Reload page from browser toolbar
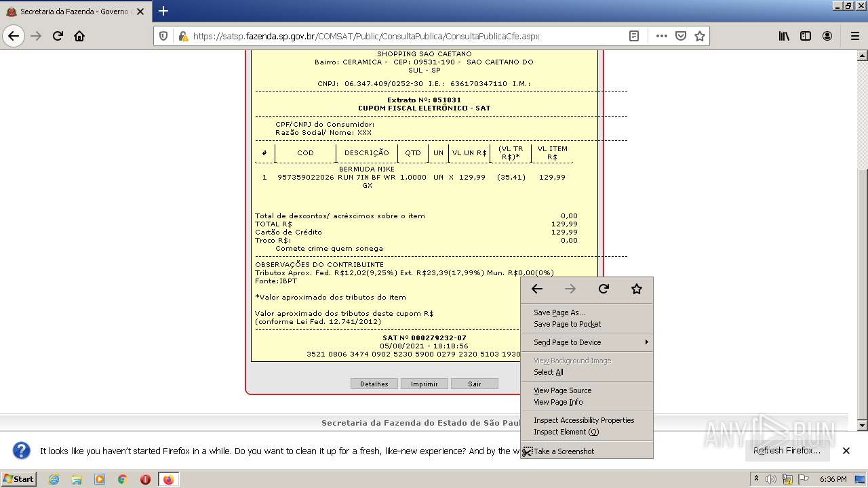868x488 pixels. click(x=58, y=36)
